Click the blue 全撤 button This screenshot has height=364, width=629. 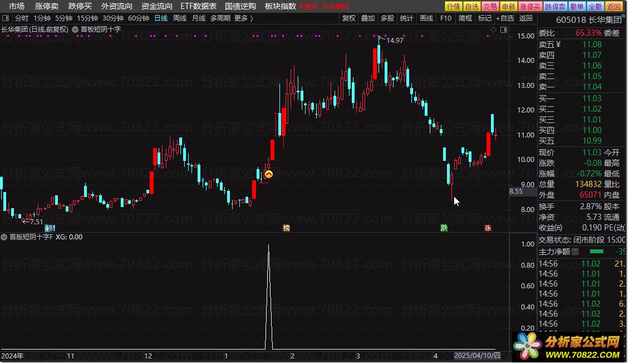tap(595, 7)
